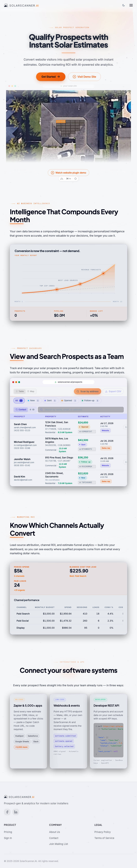Open the Pricing footer link
Screen dimensions: 137x868
click(8, 832)
